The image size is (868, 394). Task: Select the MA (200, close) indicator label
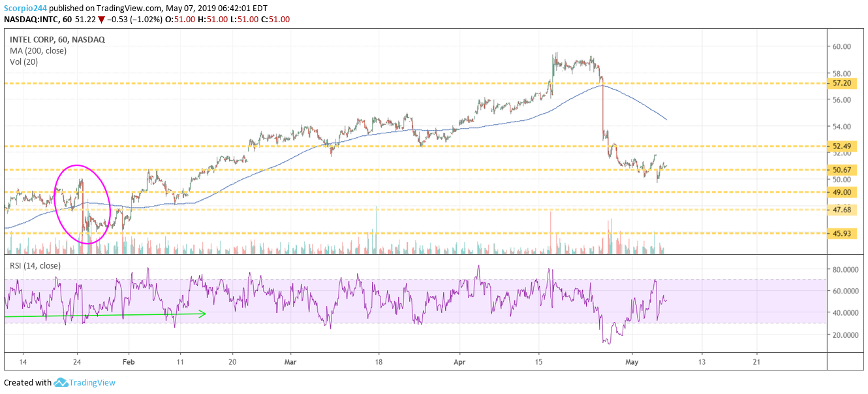click(38, 51)
